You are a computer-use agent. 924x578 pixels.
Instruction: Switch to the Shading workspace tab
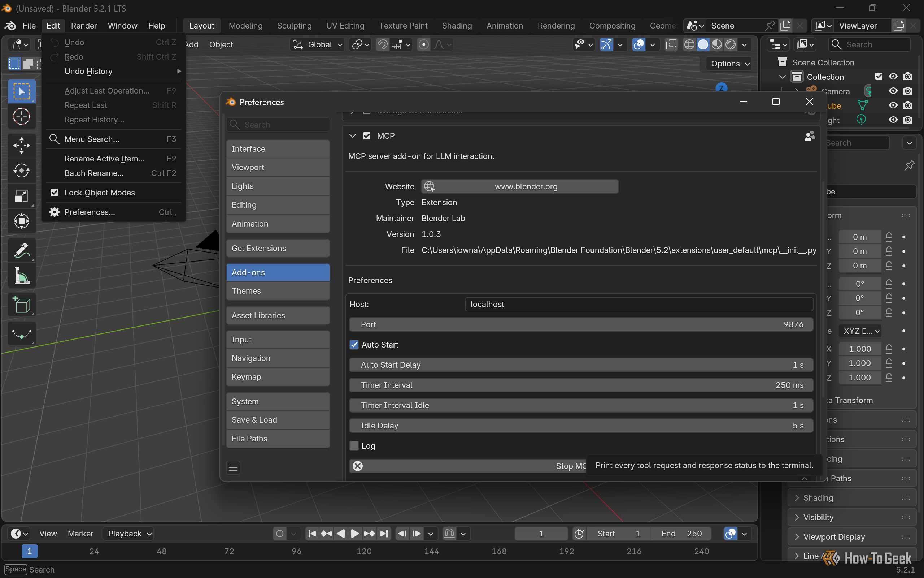[457, 26]
